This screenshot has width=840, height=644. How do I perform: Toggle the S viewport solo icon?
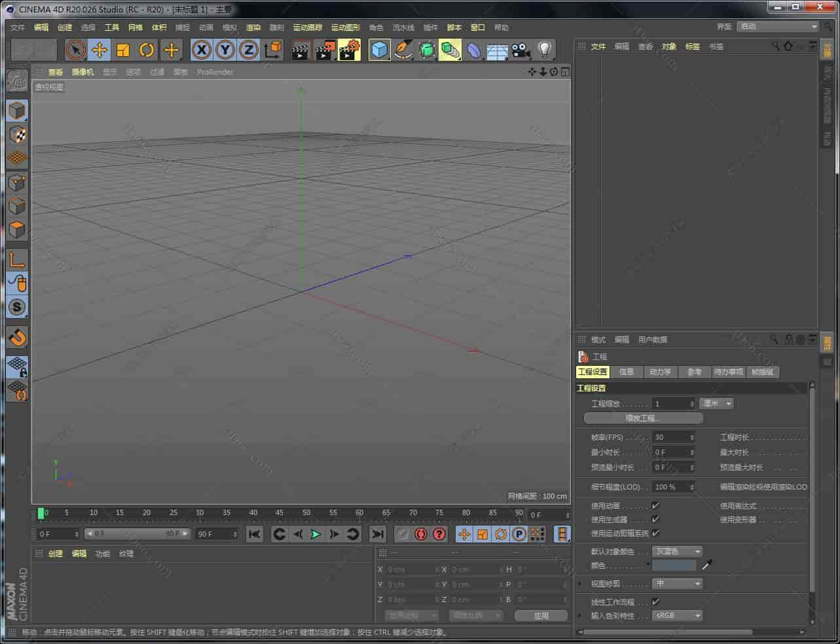(x=17, y=307)
